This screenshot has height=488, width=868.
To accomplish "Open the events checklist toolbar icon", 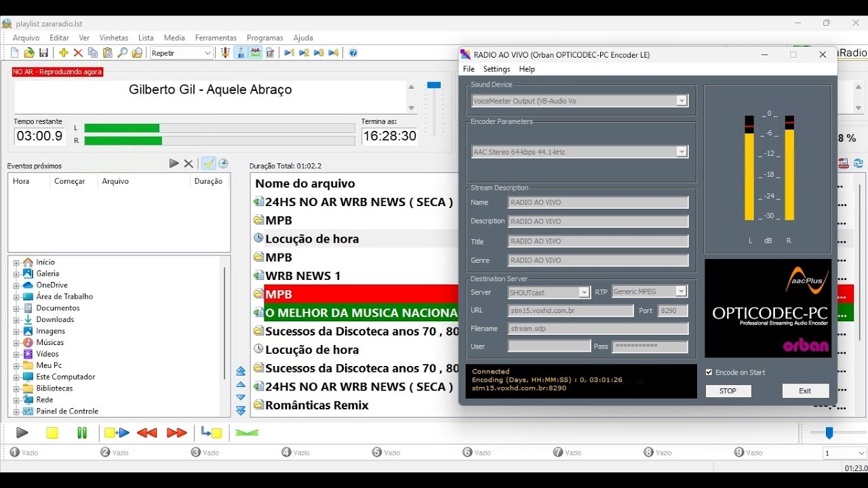I will [x=270, y=53].
